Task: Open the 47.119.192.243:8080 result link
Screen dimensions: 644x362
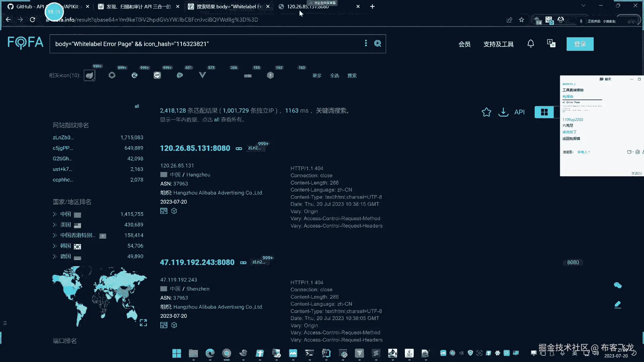Action: click(197, 262)
